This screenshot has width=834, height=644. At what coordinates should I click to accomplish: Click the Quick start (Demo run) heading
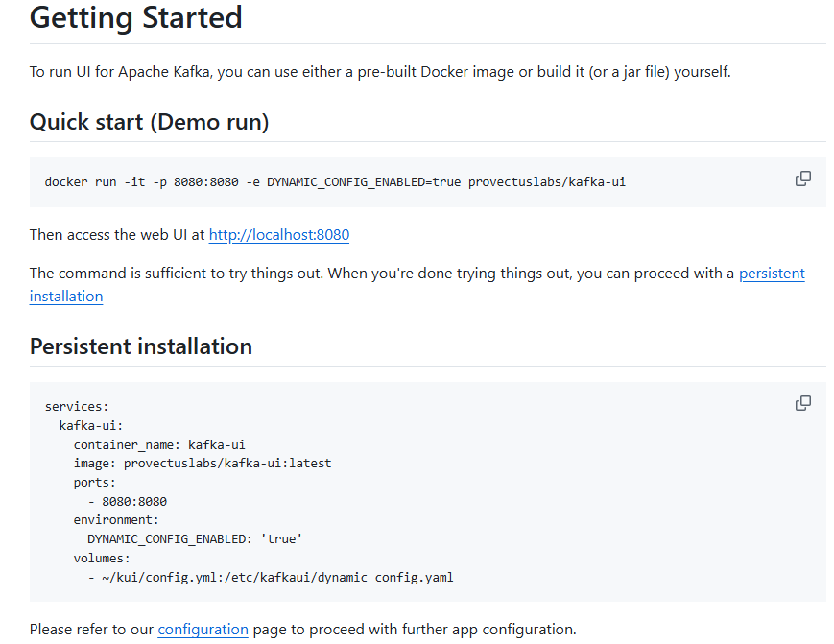(150, 122)
